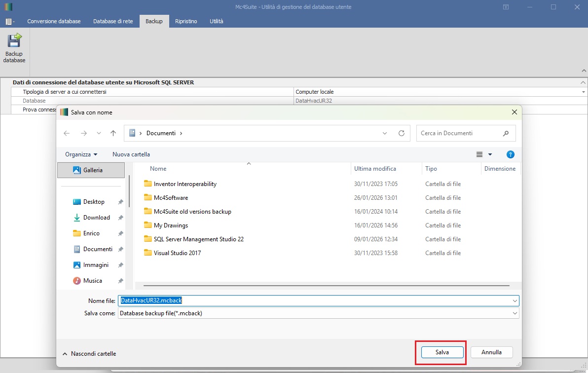Click the Help question mark icon
The width and height of the screenshot is (588, 373).
pos(511,154)
